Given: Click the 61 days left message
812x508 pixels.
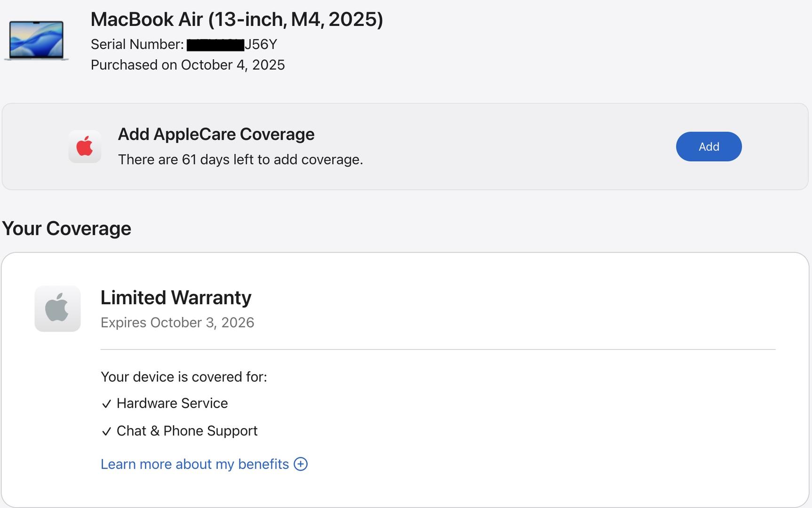Looking at the screenshot, I should (x=240, y=160).
